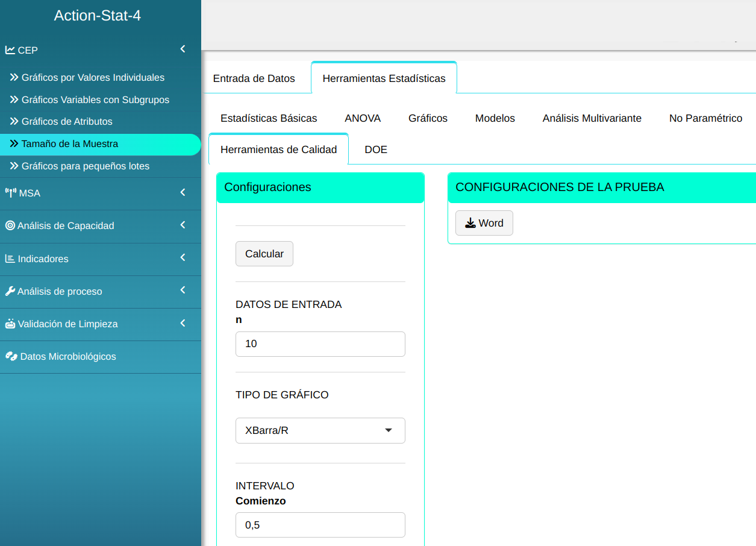Click the Análisis de proceso wrench icon
The width and height of the screenshot is (756, 546).
point(10,291)
